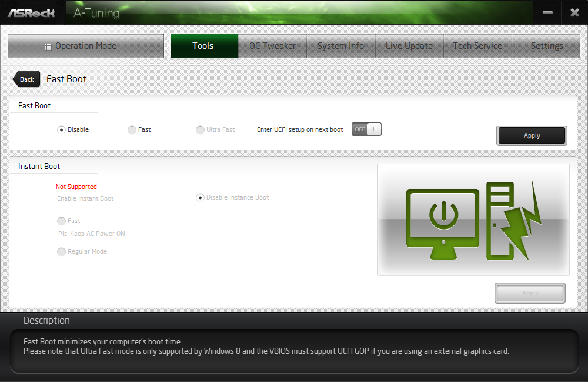Click the Instant Boot Apply button
This screenshot has width=588, height=382.
tap(530, 293)
